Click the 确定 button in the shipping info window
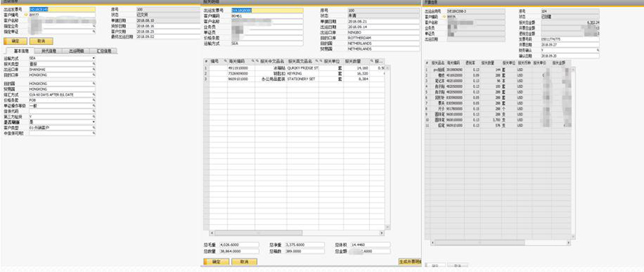 (15, 41)
